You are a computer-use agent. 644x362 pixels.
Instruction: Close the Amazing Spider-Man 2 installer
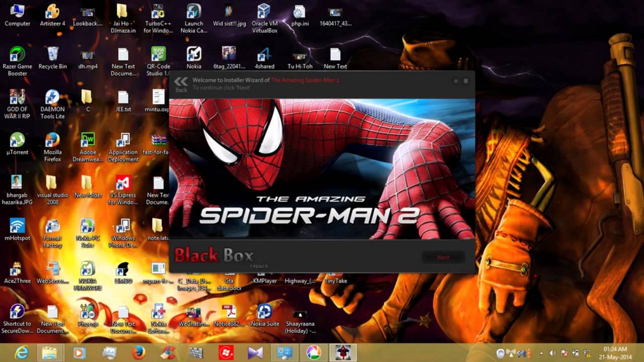click(x=466, y=81)
